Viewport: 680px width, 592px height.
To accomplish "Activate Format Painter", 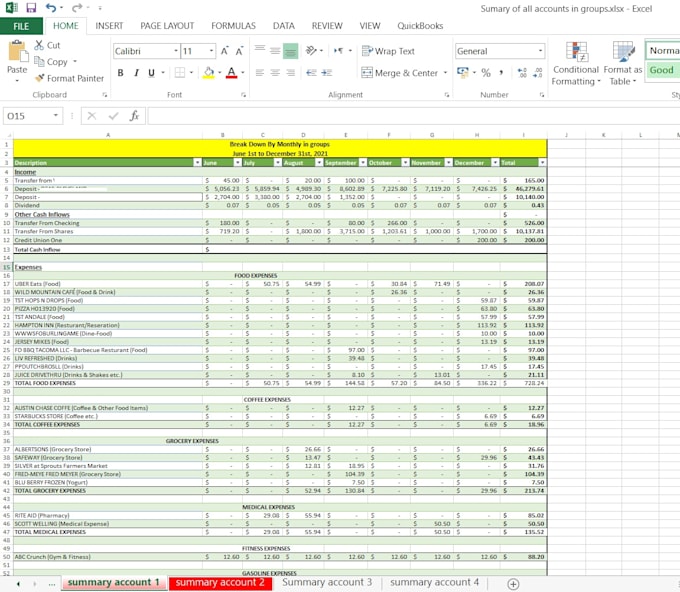I will point(69,78).
